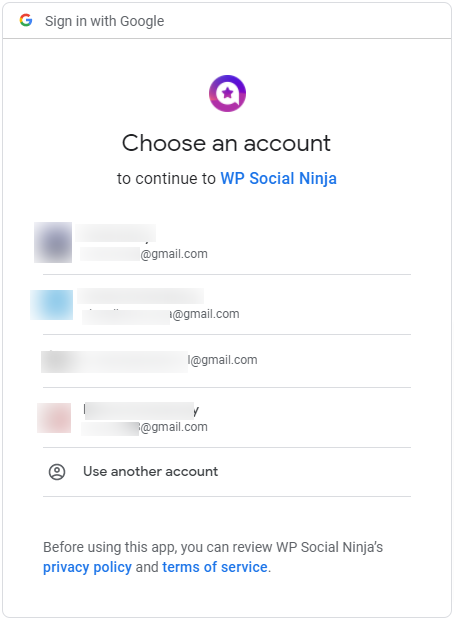Screen dimensions: 454x621
Task: Click the Google G logo icon
Action: point(26,20)
